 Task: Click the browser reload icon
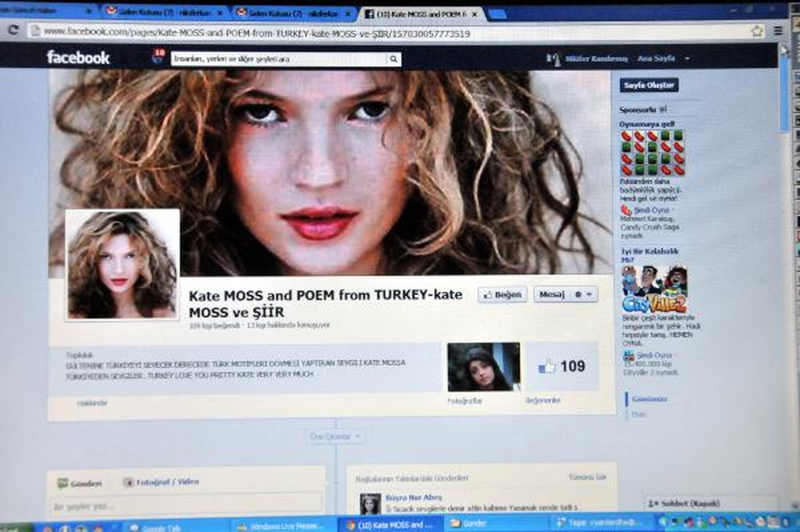[x=13, y=29]
